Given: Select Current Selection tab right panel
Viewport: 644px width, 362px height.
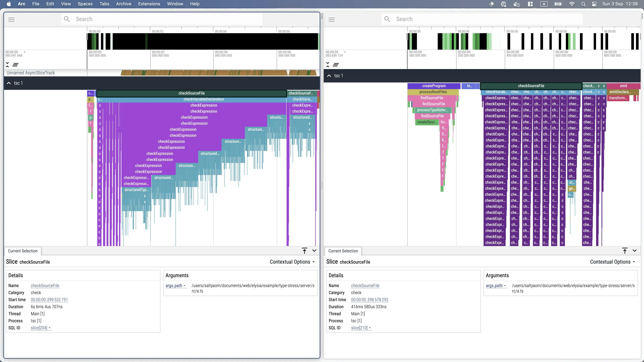Looking at the screenshot, I should [343, 251].
